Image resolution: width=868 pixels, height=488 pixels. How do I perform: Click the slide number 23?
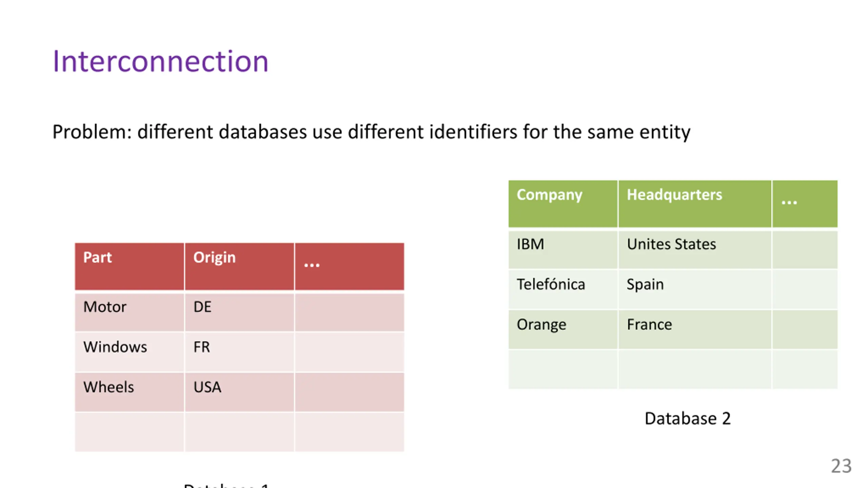tap(841, 466)
